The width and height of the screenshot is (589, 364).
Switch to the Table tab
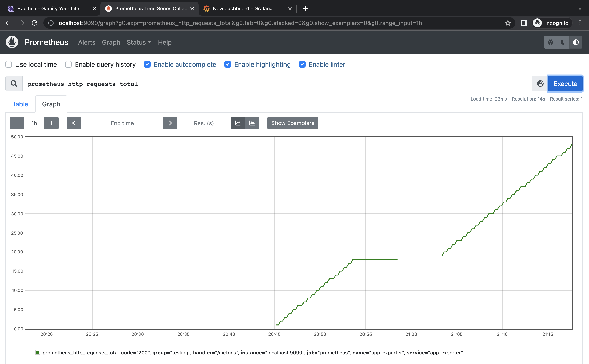20,104
